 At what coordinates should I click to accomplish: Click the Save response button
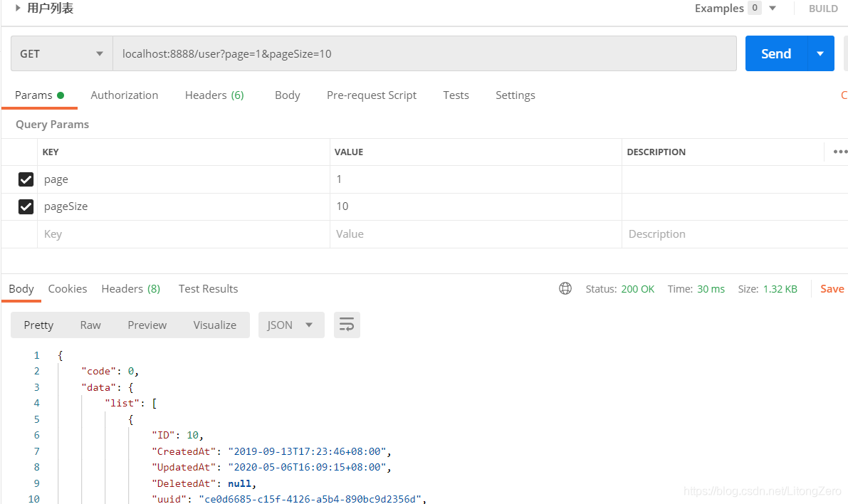click(x=832, y=289)
